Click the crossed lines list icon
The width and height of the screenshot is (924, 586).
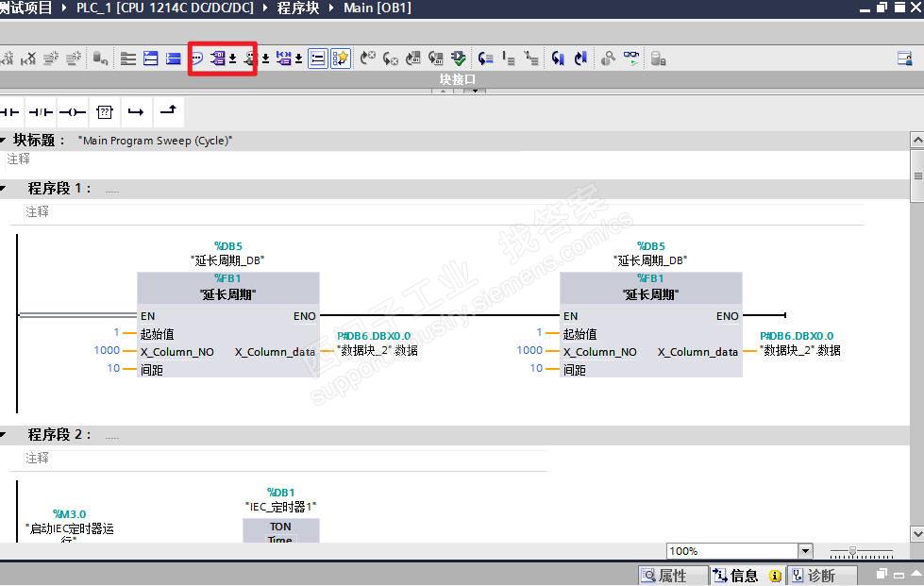coord(531,59)
